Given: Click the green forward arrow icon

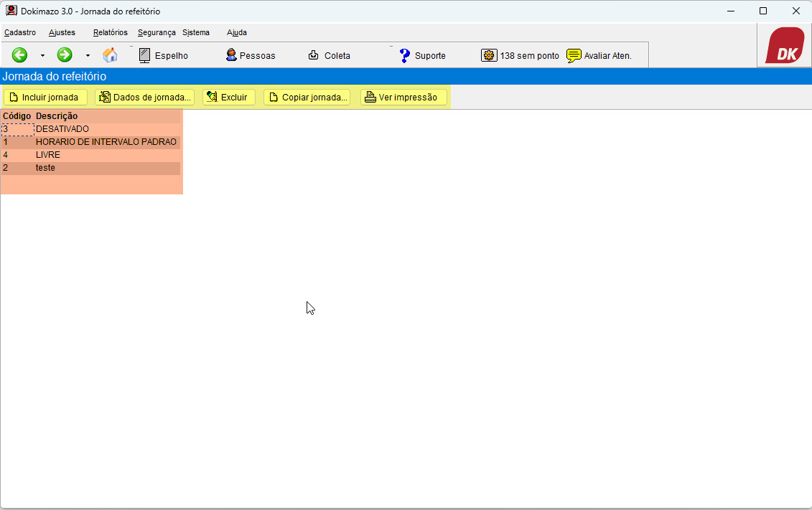Looking at the screenshot, I should (x=65, y=55).
